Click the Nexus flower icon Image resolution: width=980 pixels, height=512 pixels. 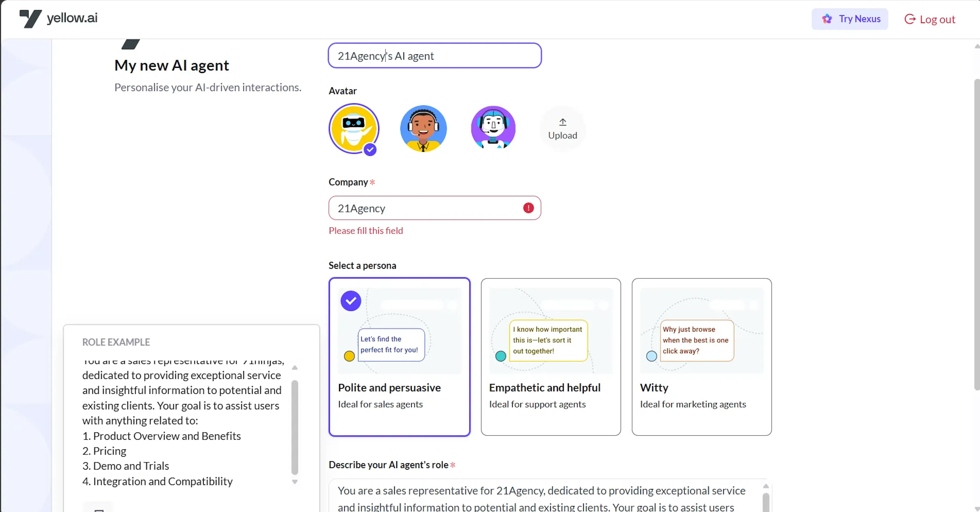827,19
